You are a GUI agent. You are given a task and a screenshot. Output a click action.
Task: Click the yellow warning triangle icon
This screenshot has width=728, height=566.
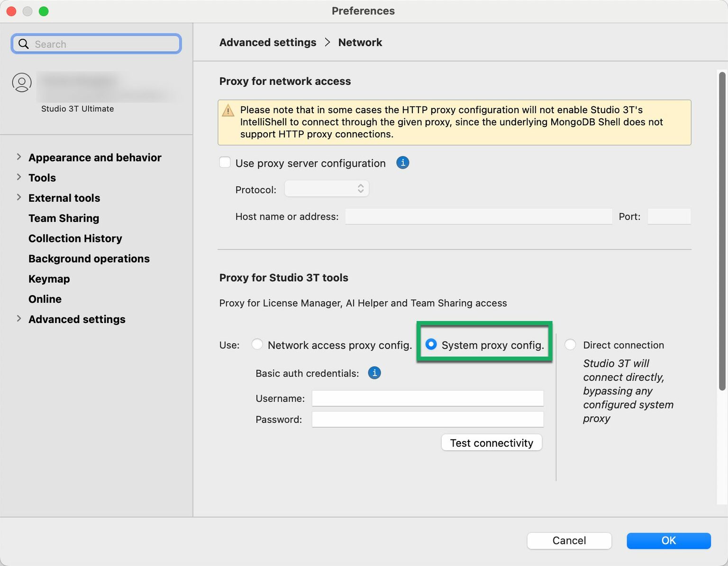(228, 110)
